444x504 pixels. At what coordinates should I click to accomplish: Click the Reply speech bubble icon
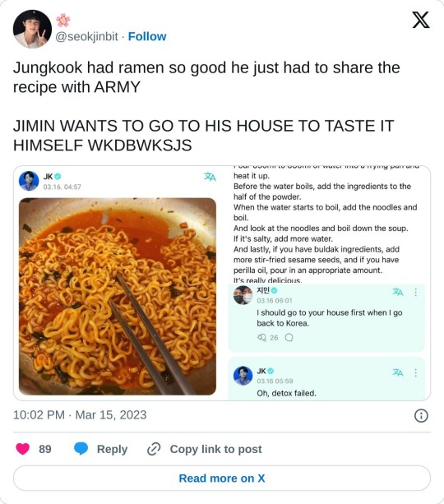[81, 449]
